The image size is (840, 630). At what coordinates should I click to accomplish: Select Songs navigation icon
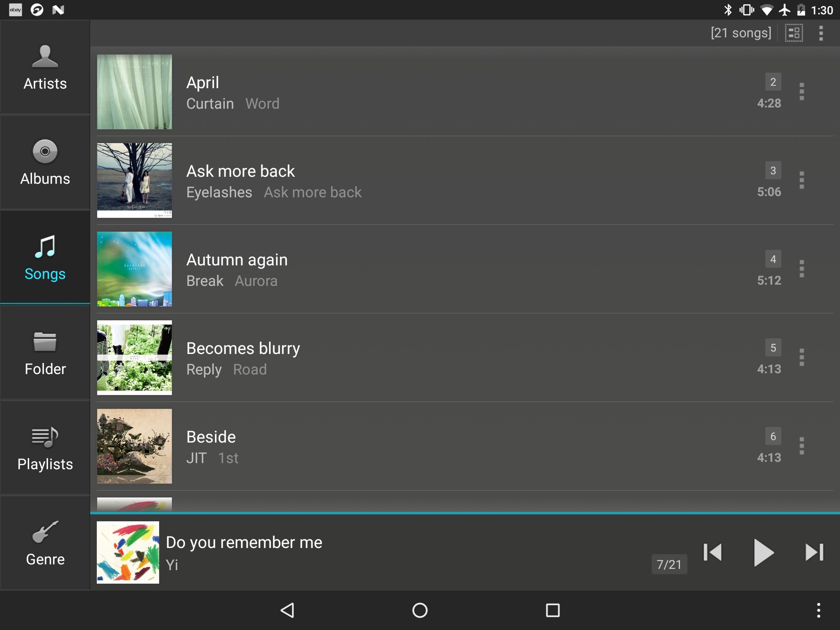point(44,248)
